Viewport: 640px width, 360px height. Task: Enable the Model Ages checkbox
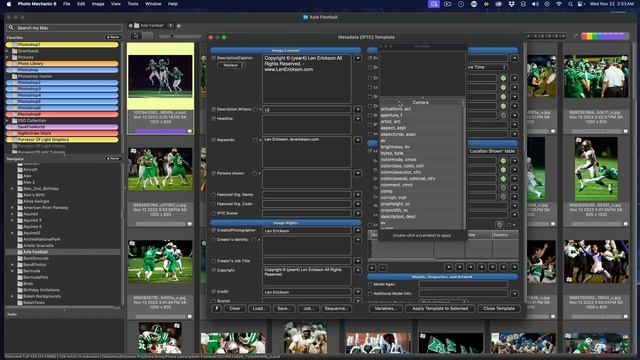370,284
